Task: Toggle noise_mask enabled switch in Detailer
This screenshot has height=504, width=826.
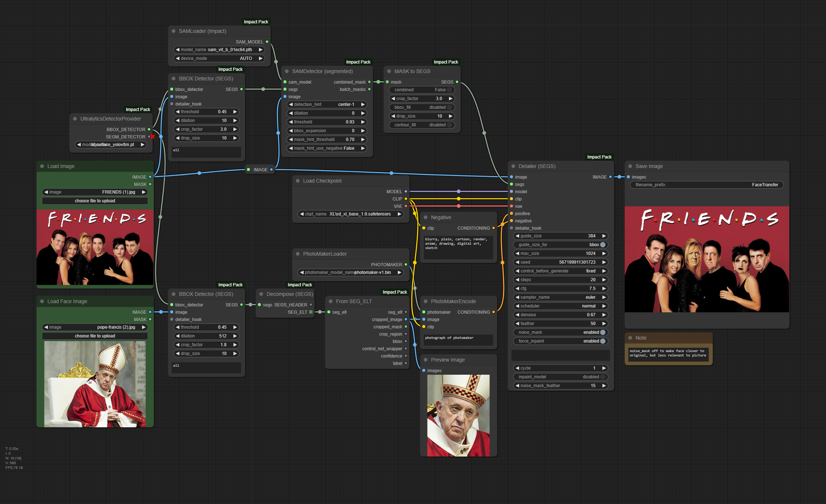Action: click(x=602, y=332)
